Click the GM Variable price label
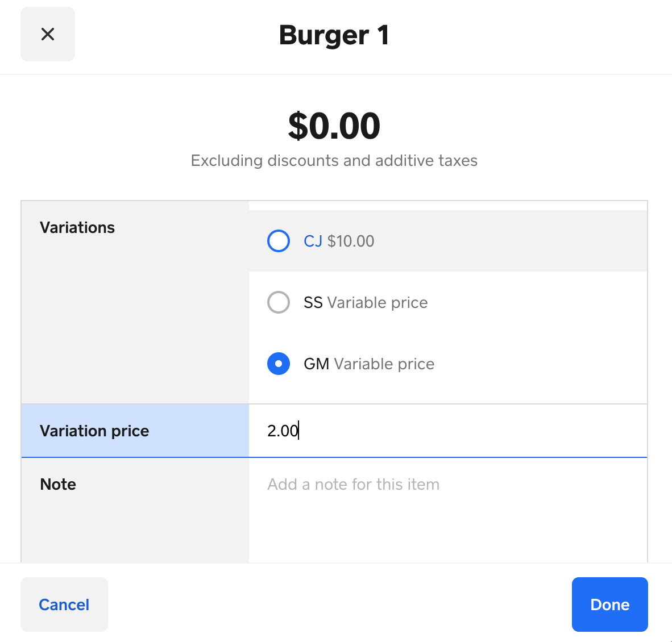672x642 pixels. click(369, 364)
